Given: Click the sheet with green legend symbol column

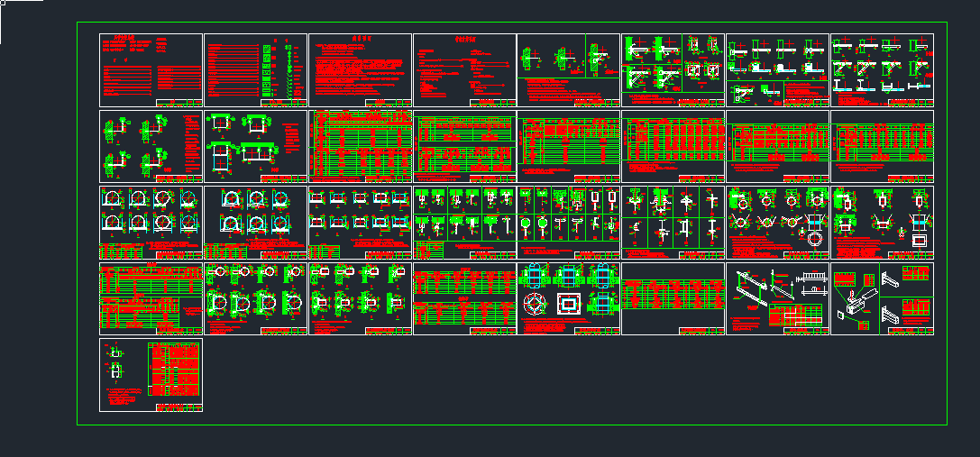Looking at the screenshot, I should tap(255, 70).
